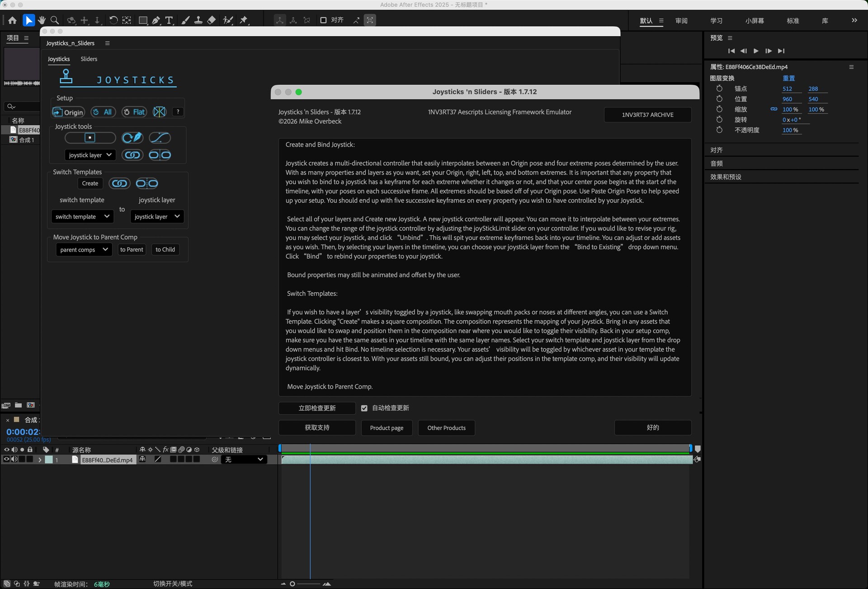Click the Flat setup icon button
Screen dimensions: 868x589
pyautogui.click(x=134, y=112)
